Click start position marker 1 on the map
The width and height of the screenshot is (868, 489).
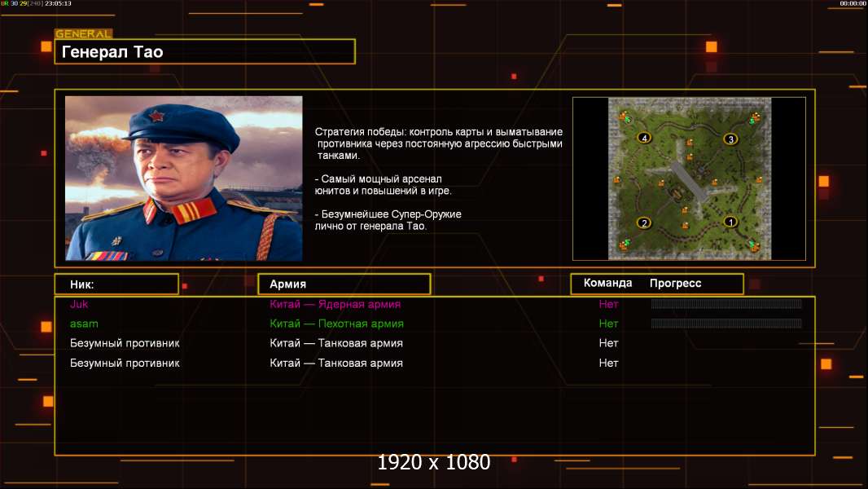pos(730,222)
